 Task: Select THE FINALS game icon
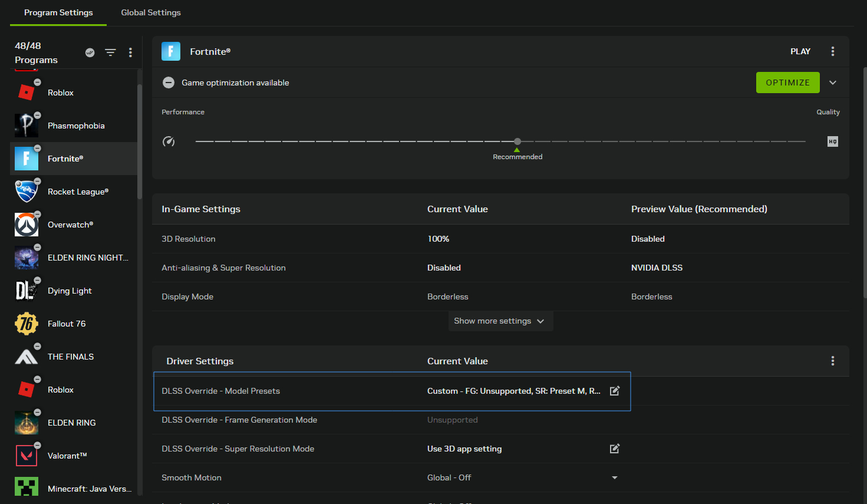[27, 357]
